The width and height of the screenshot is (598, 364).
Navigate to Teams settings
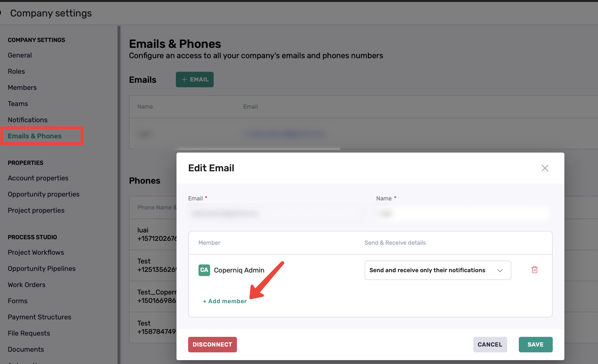[x=18, y=104]
